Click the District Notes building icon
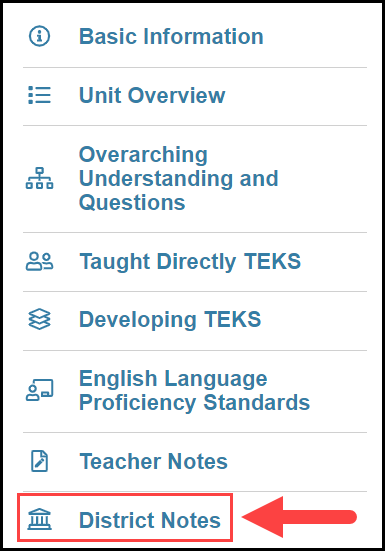Image resolution: width=385 pixels, height=551 pixels. [x=39, y=519]
